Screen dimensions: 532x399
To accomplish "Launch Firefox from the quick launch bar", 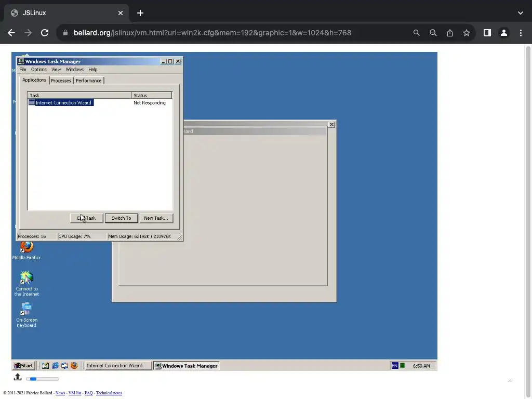I will (74, 365).
